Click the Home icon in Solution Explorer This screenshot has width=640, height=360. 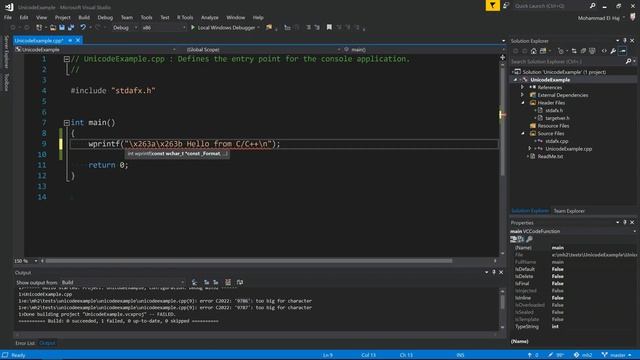click(533, 51)
